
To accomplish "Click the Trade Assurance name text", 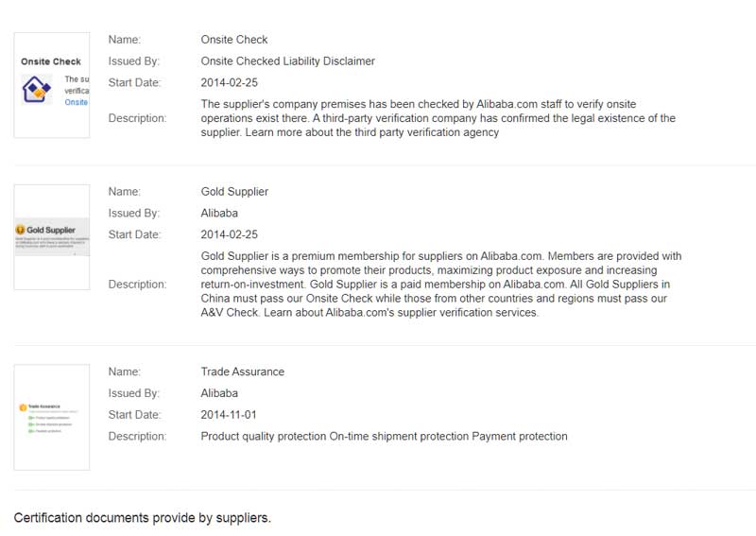I will (242, 372).
